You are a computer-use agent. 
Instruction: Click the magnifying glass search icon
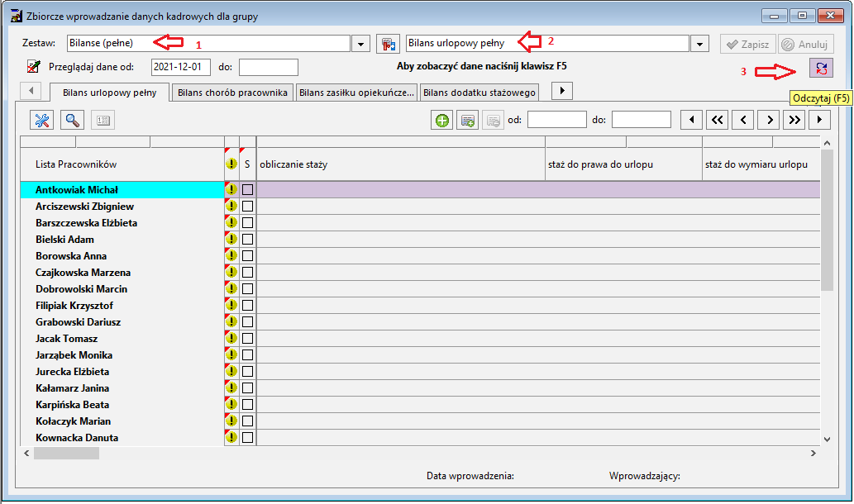point(73,120)
